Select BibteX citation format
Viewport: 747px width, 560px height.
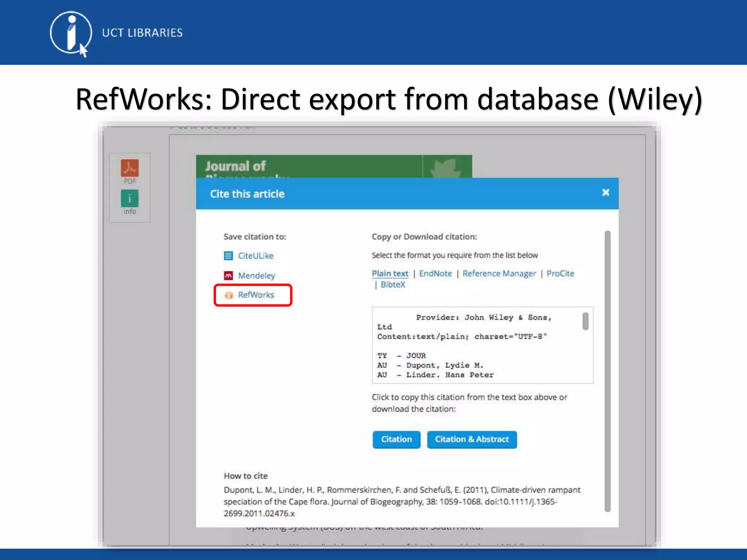click(x=393, y=284)
